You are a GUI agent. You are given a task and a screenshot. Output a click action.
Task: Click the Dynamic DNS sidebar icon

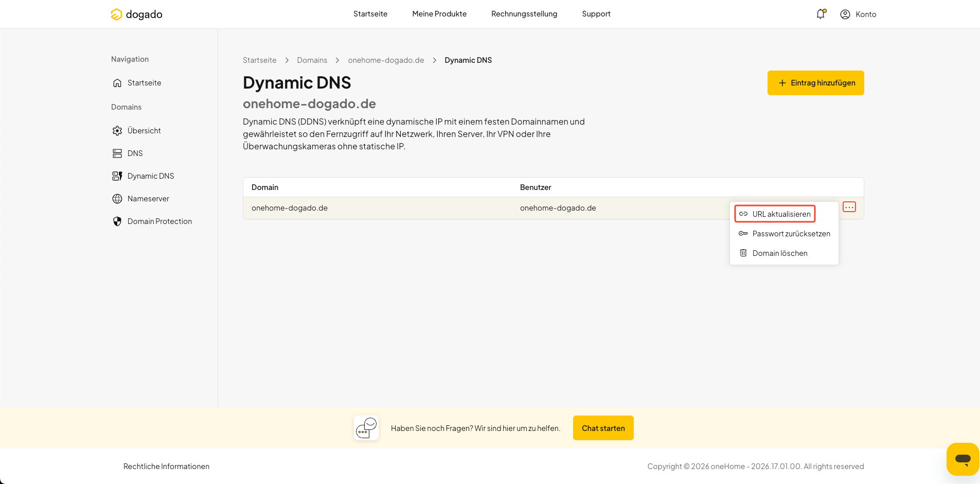117,176
